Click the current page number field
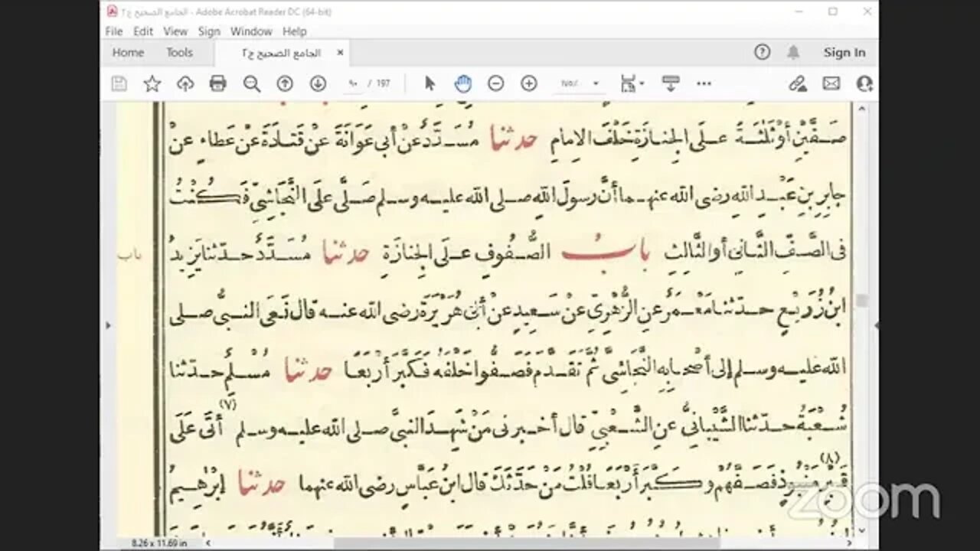The width and height of the screenshot is (980, 551). 353,83
